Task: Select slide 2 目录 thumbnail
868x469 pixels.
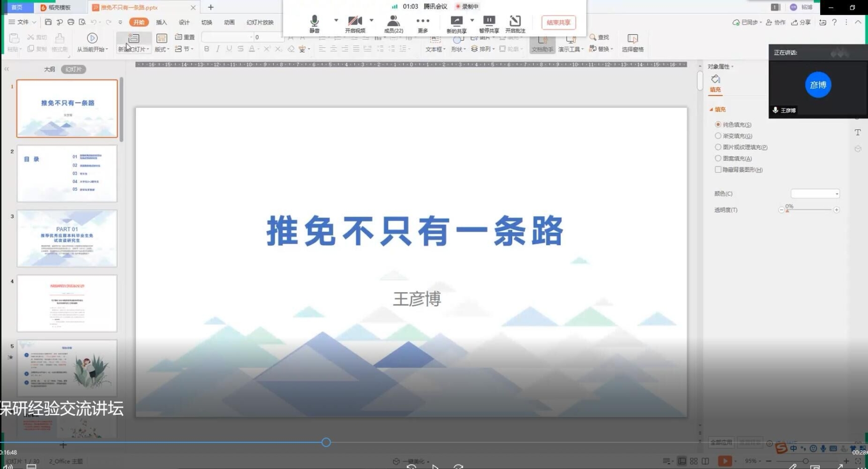Action: [67, 173]
